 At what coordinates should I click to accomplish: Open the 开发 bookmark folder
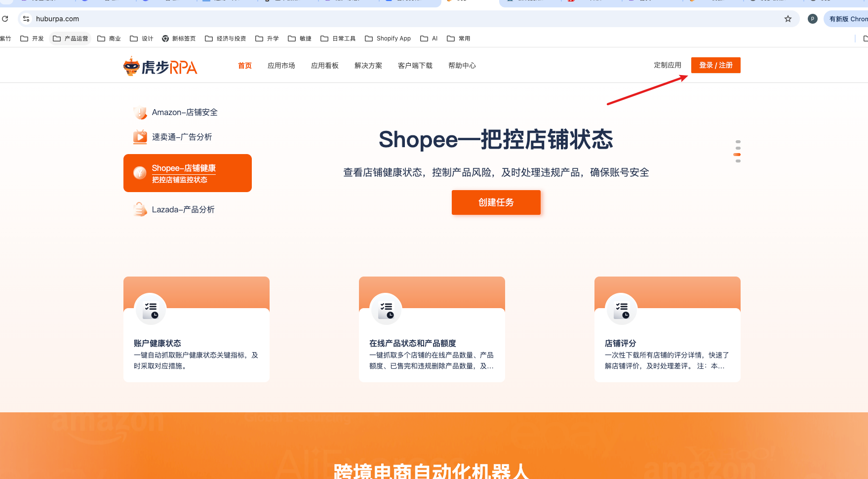[x=32, y=39]
